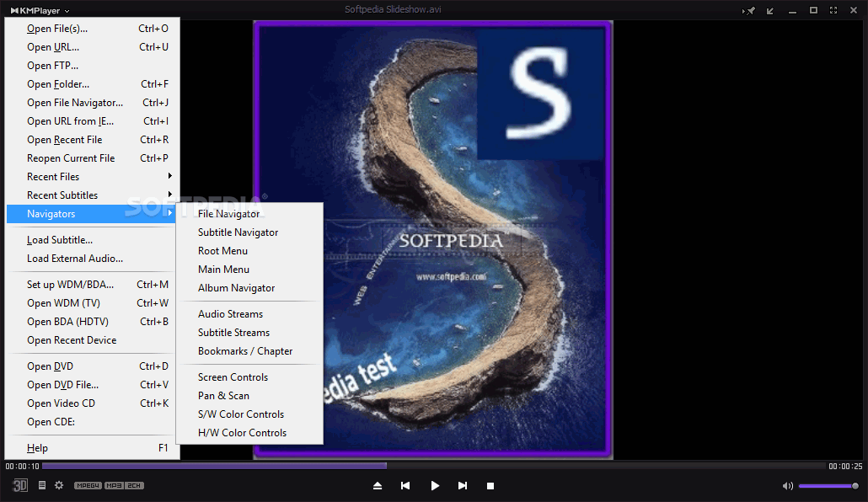Toggle the fullscreen icon in the title bar
This screenshot has width=868, height=502.
pyautogui.click(x=833, y=10)
